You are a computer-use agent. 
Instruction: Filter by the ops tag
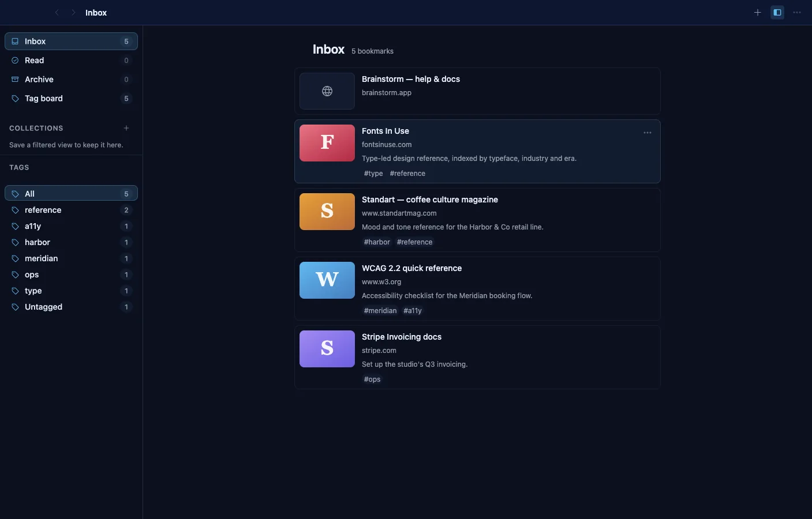71,274
